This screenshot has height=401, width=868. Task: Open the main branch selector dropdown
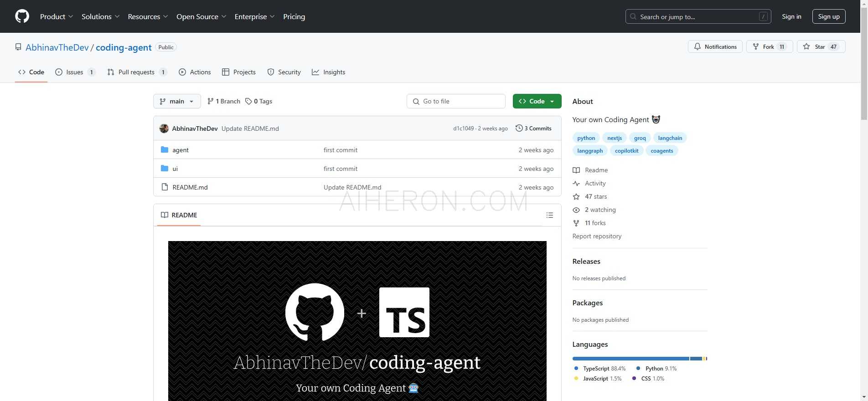(x=177, y=101)
